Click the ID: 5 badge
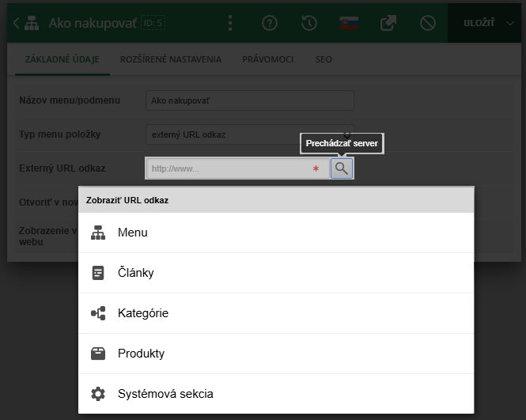 click(x=153, y=23)
